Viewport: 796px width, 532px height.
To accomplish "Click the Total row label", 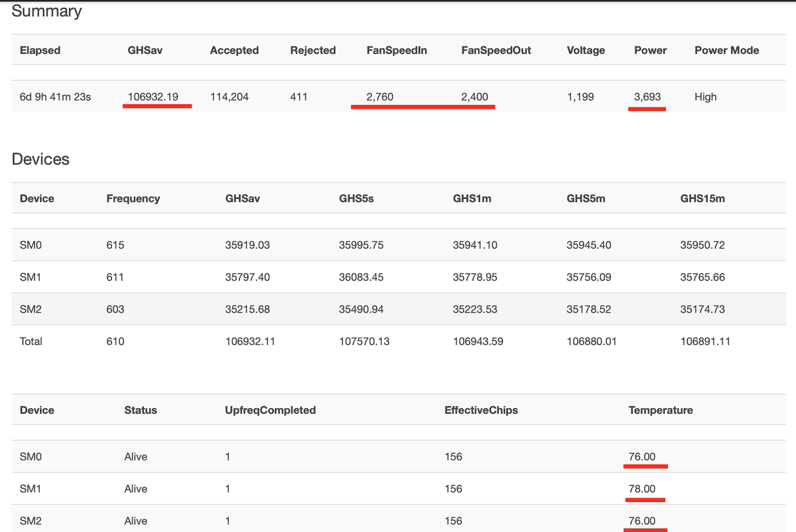I will [x=31, y=342].
